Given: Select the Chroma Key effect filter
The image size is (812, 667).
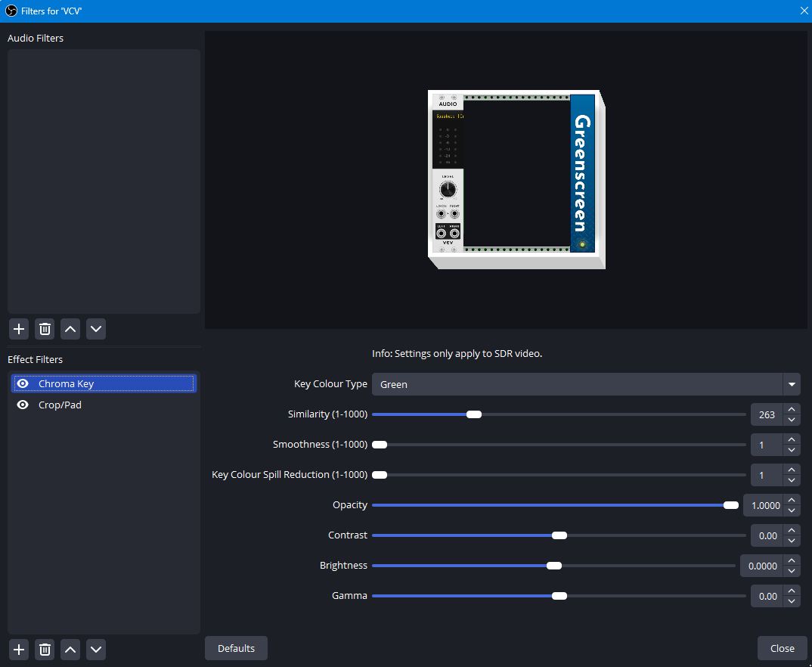Looking at the screenshot, I should (104, 383).
